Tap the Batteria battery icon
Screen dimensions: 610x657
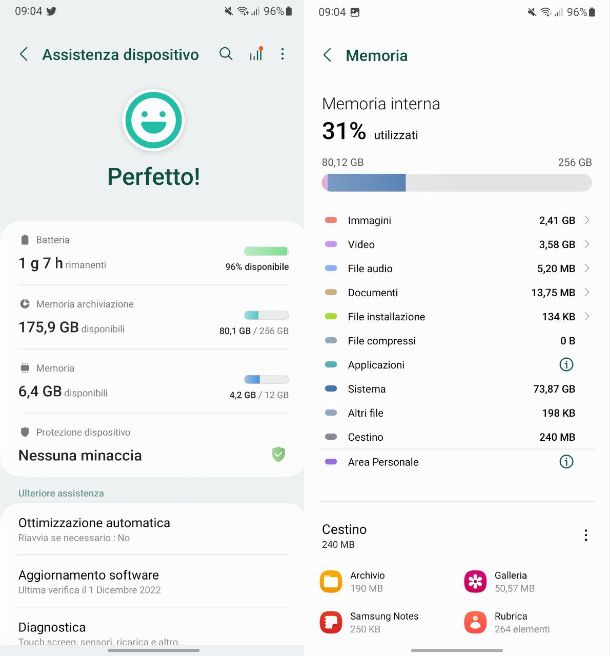click(x=25, y=240)
